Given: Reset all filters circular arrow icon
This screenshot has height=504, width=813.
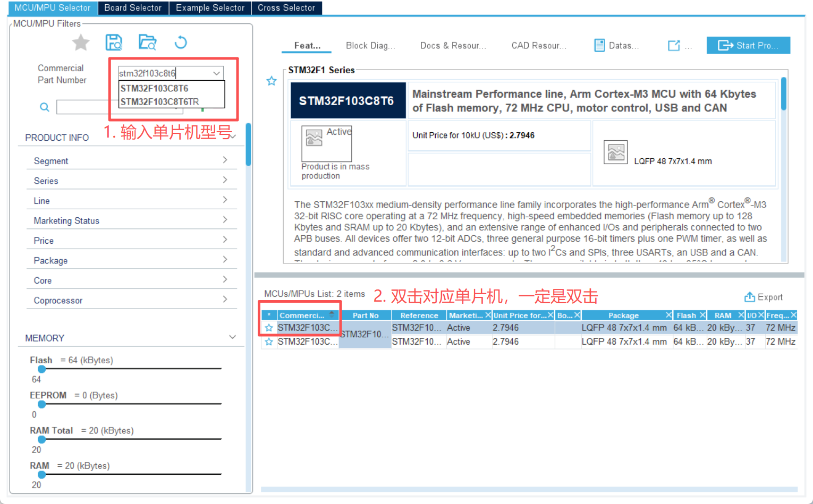Looking at the screenshot, I should click(x=181, y=42).
